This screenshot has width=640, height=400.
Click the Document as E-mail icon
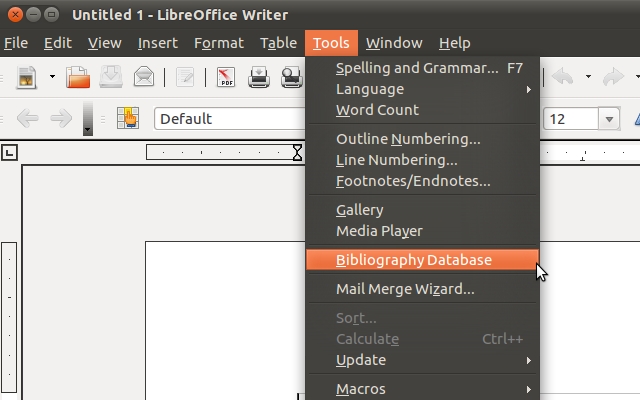[x=144, y=77]
